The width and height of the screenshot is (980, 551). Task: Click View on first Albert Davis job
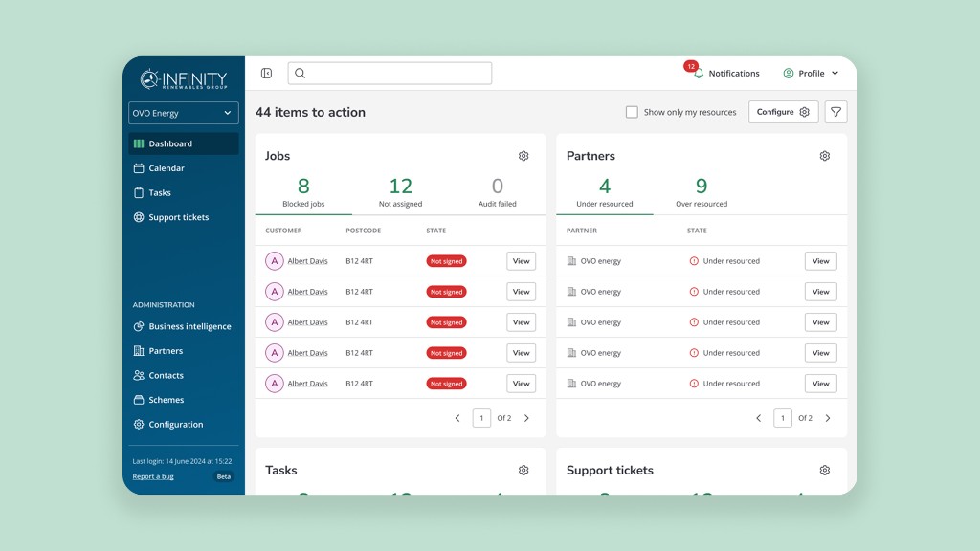pyautogui.click(x=522, y=261)
